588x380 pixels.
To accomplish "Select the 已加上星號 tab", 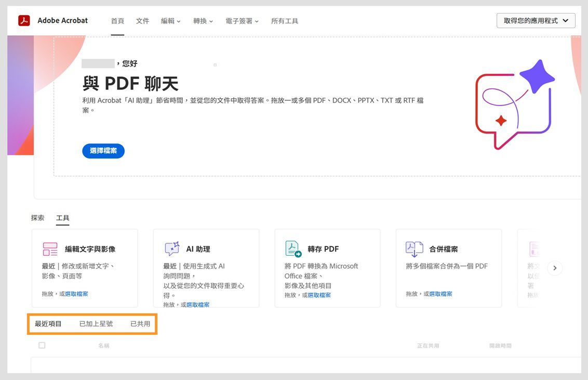I will (x=97, y=323).
